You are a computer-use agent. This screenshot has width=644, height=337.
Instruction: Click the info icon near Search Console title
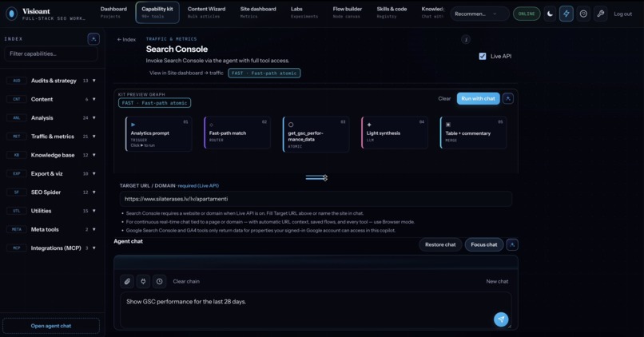coord(465,39)
